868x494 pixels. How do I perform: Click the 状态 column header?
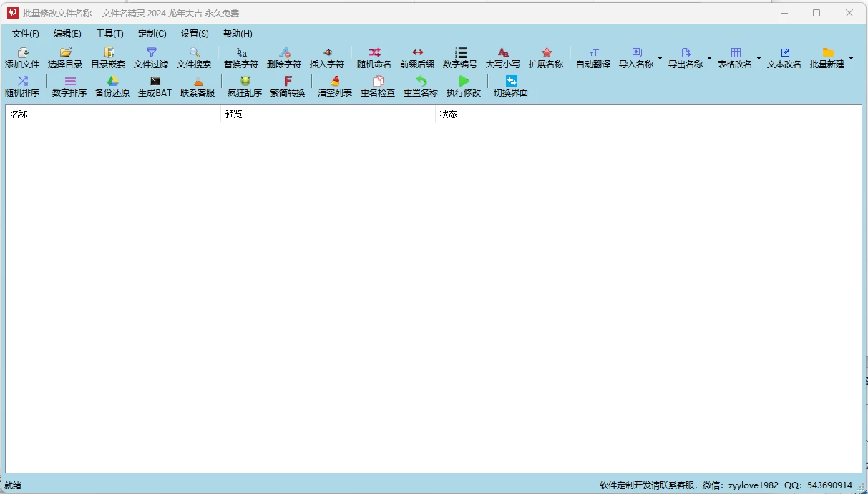click(542, 115)
